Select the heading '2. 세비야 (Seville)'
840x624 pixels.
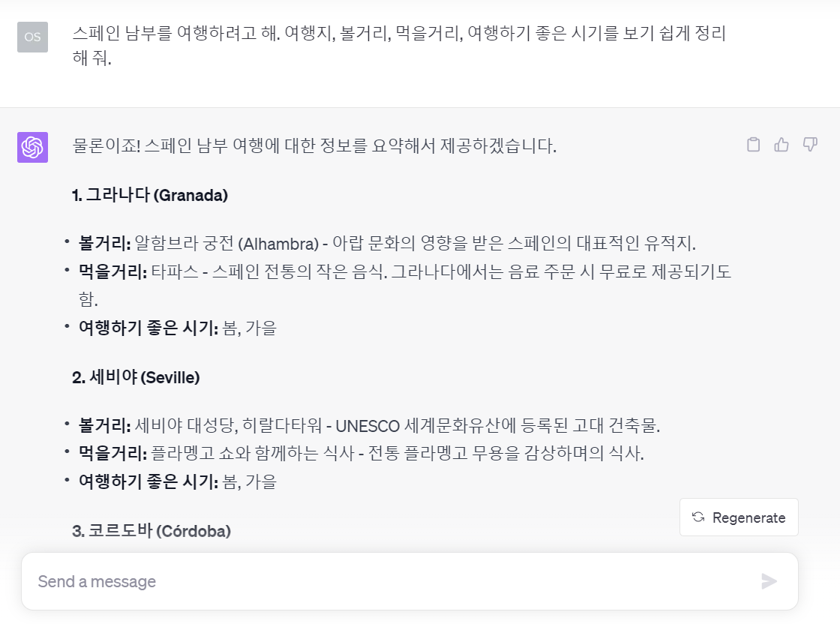coord(135,377)
